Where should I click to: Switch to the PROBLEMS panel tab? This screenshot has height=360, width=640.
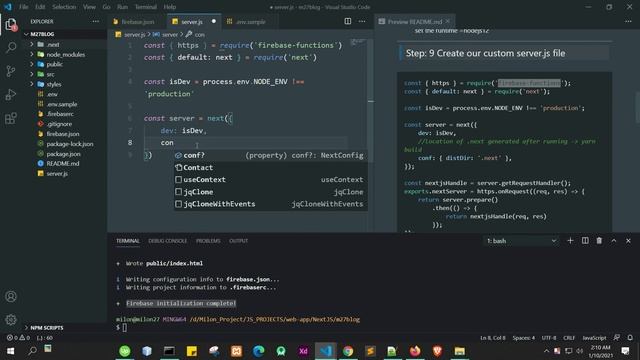pos(208,241)
